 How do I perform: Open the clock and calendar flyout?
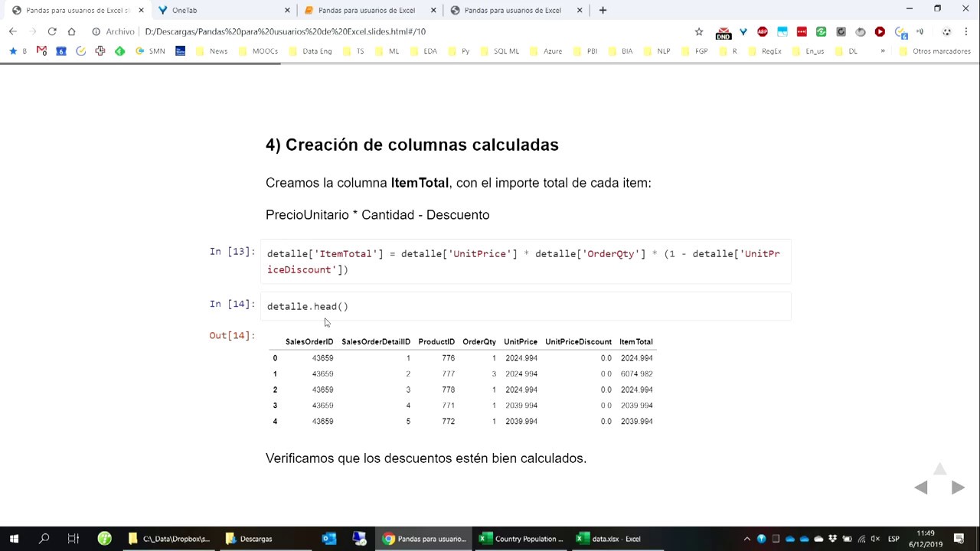926,539
